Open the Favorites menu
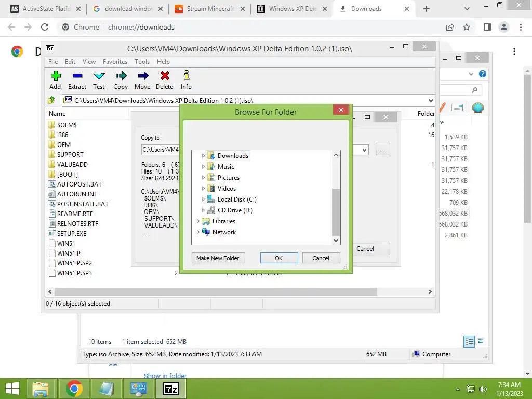 (x=115, y=62)
